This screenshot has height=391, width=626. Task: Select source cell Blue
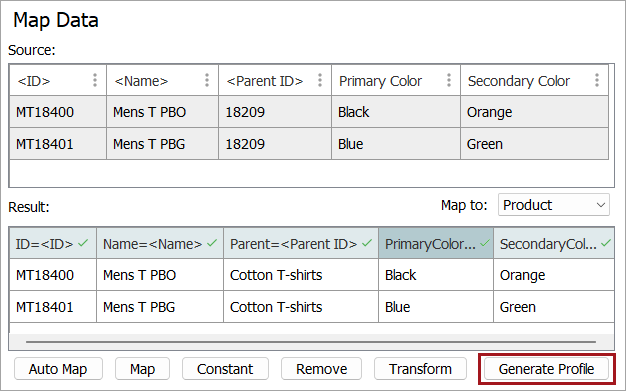(x=396, y=144)
